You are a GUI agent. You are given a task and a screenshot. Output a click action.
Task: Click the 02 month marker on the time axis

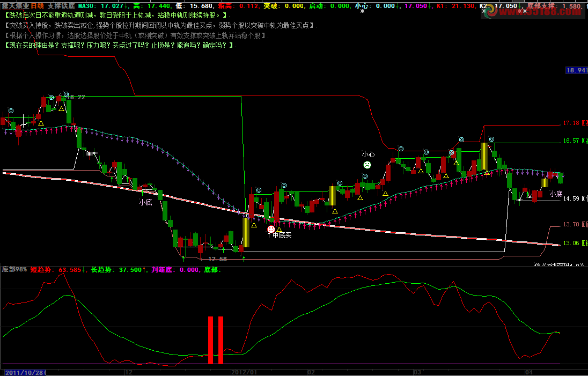click(311, 372)
